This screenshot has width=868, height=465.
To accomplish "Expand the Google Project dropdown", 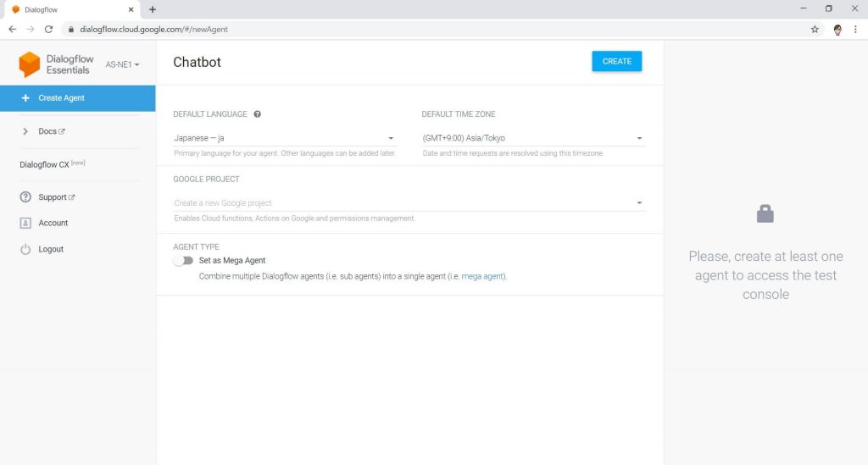I will pyautogui.click(x=409, y=203).
